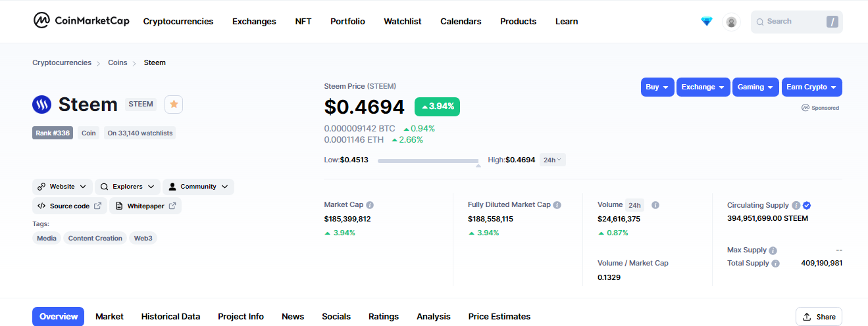This screenshot has width=868, height=326.
Task: Click Max Supply info icon
Action: pyautogui.click(x=773, y=250)
